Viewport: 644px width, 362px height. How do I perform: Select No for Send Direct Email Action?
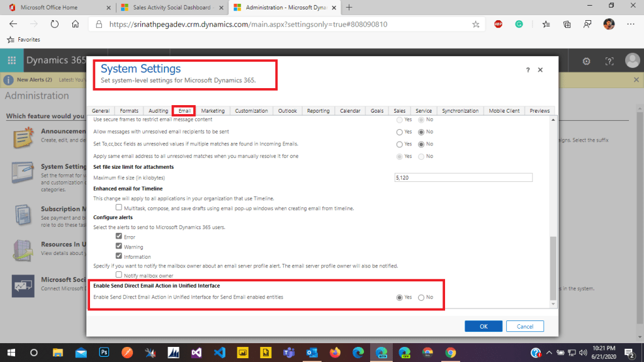pos(421,297)
